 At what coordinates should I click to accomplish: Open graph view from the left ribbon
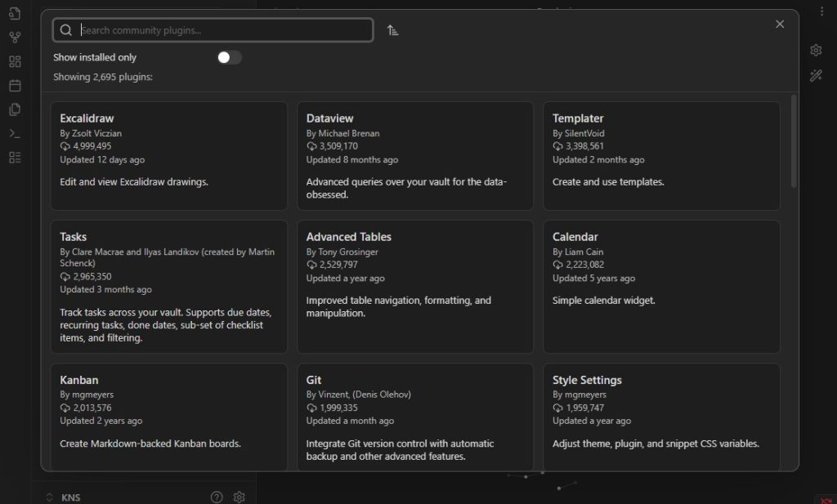(x=13, y=36)
